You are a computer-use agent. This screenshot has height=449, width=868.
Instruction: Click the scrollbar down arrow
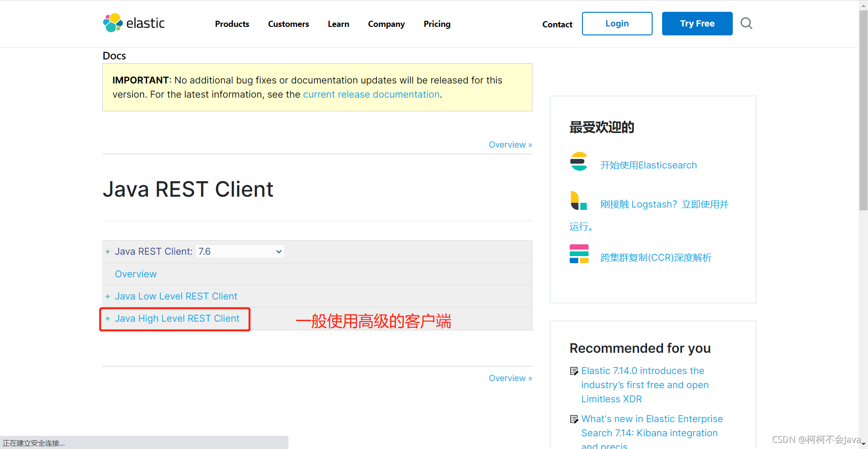[863, 445]
